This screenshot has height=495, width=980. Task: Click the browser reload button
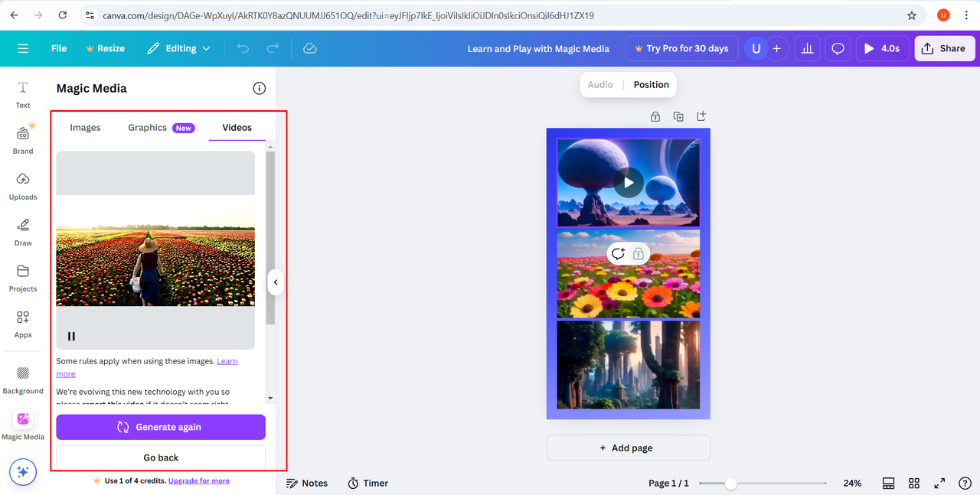point(62,15)
